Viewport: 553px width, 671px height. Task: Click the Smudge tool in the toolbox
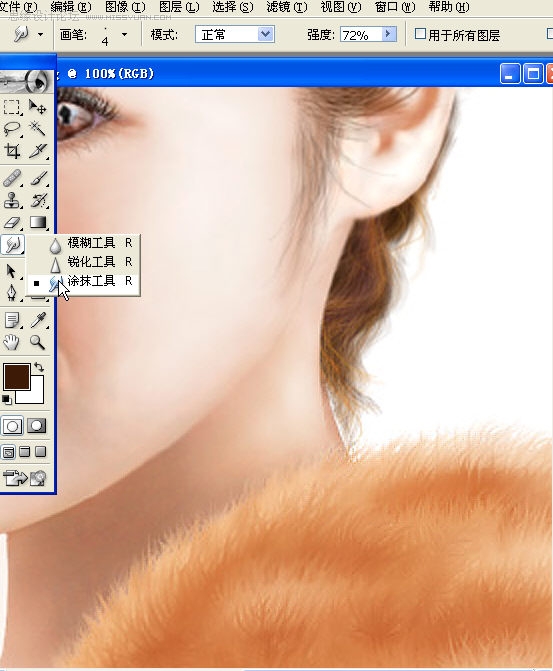pos(12,244)
